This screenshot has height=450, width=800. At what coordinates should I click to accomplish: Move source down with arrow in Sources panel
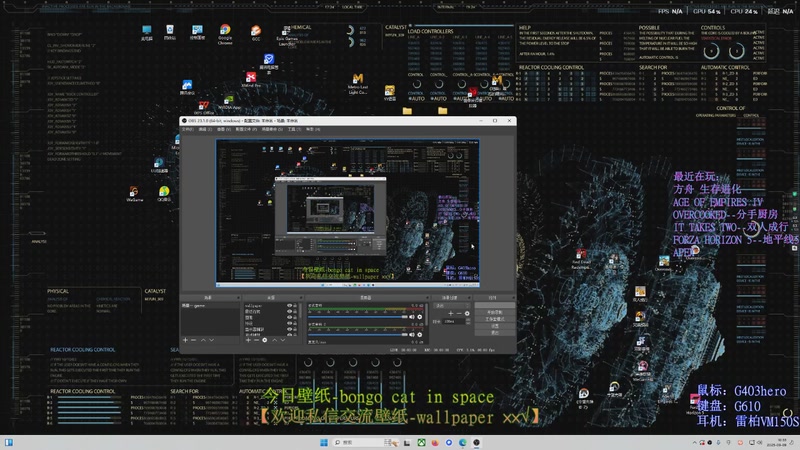pyautogui.click(x=283, y=340)
